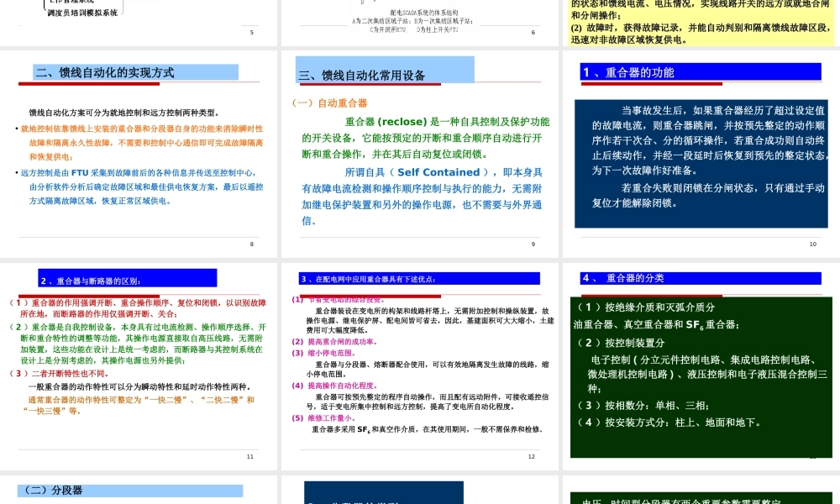Screen dimensions: 840x504
Task: Select slide 13 on 重合器的分类
Action: pos(701,365)
